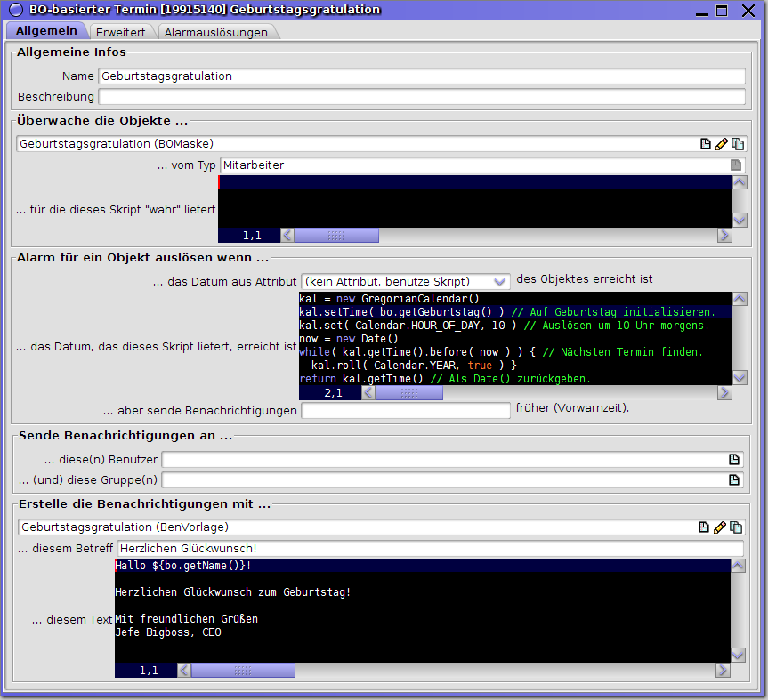The image size is (768, 700).
Task: Click scroll right arrow in the 'wahr' script editor
Action: tap(724, 236)
